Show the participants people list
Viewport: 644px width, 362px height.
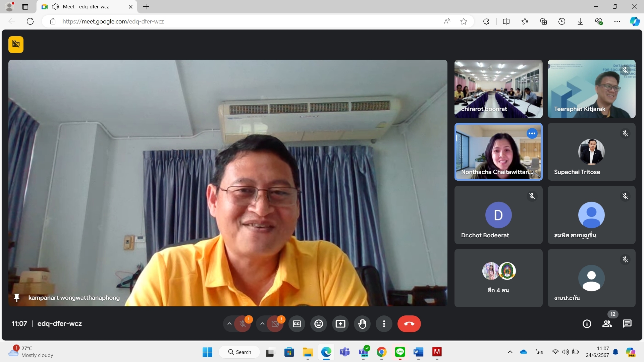(x=607, y=324)
